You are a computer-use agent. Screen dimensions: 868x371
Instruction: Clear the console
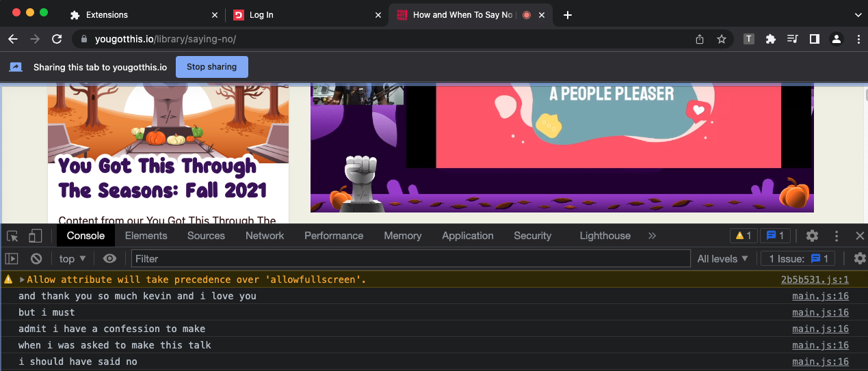pos(36,258)
